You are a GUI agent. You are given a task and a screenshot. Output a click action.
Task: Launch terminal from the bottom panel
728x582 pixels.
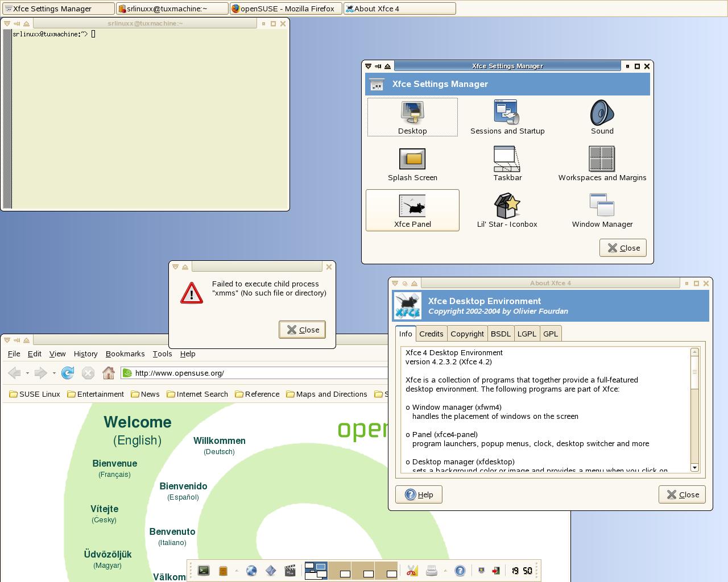point(204,571)
